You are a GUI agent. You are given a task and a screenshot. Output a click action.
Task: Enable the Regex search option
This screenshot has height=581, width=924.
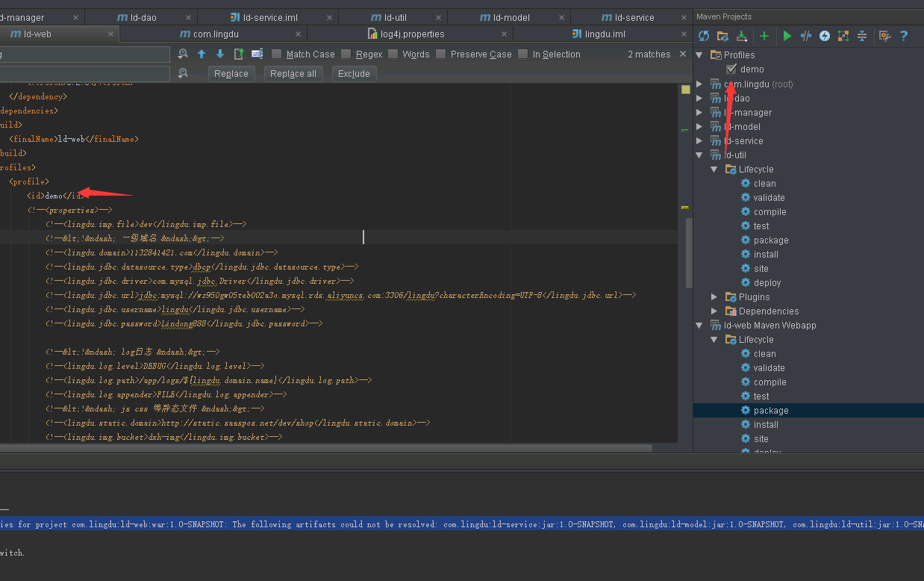346,54
